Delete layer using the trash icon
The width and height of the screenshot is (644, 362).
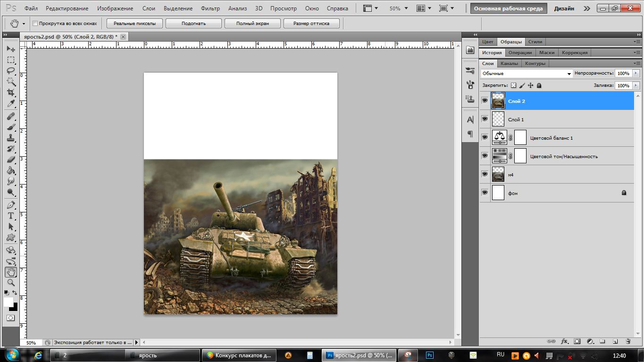point(628,341)
